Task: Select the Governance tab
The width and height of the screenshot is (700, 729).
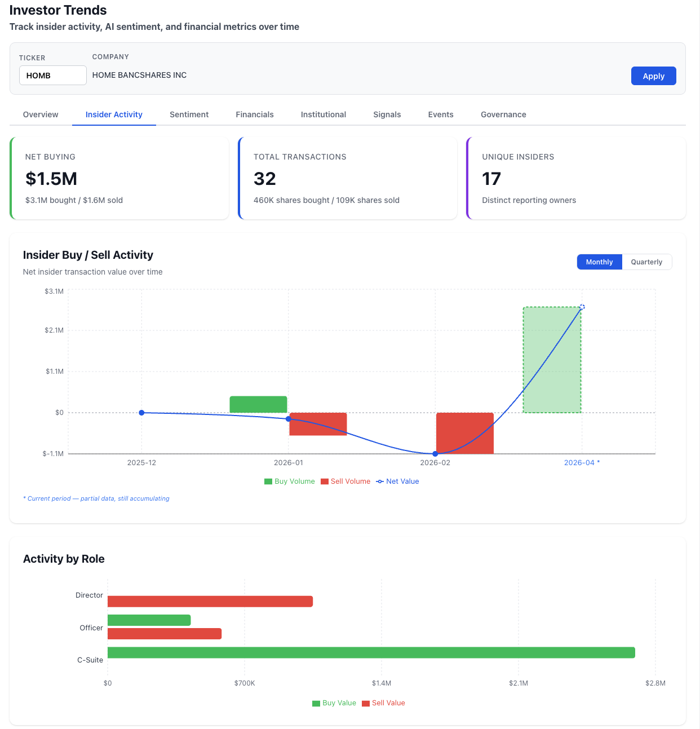Action: pyautogui.click(x=503, y=114)
